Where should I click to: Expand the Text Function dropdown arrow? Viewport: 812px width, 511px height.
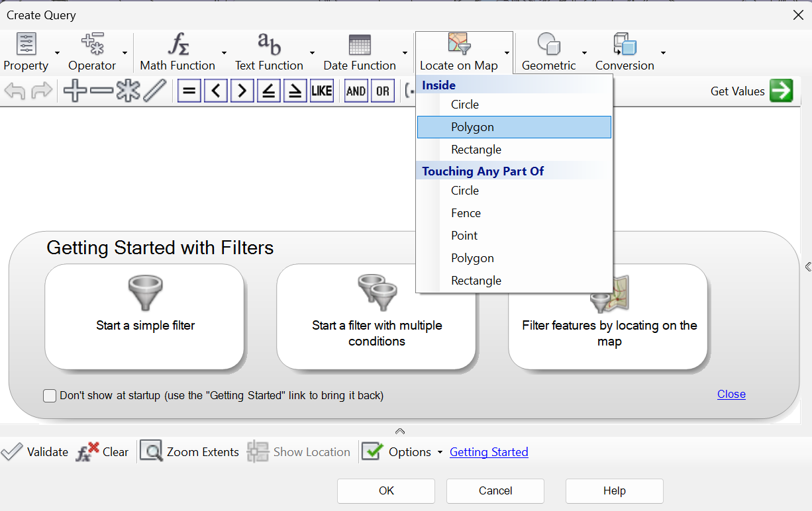tap(312, 53)
